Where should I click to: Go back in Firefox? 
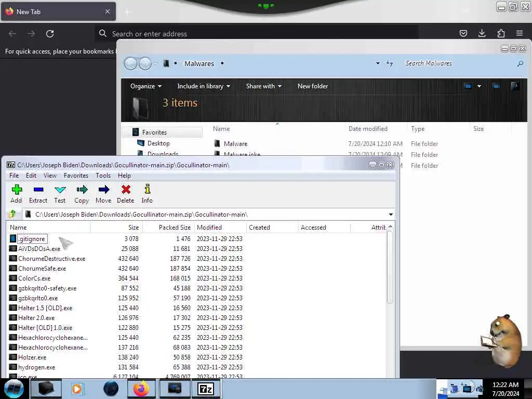[x=12, y=34]
